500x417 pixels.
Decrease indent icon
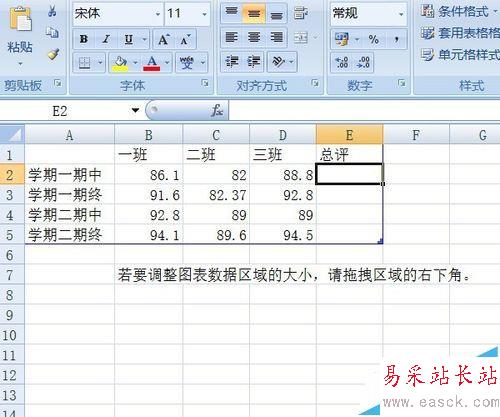[232, 62]
